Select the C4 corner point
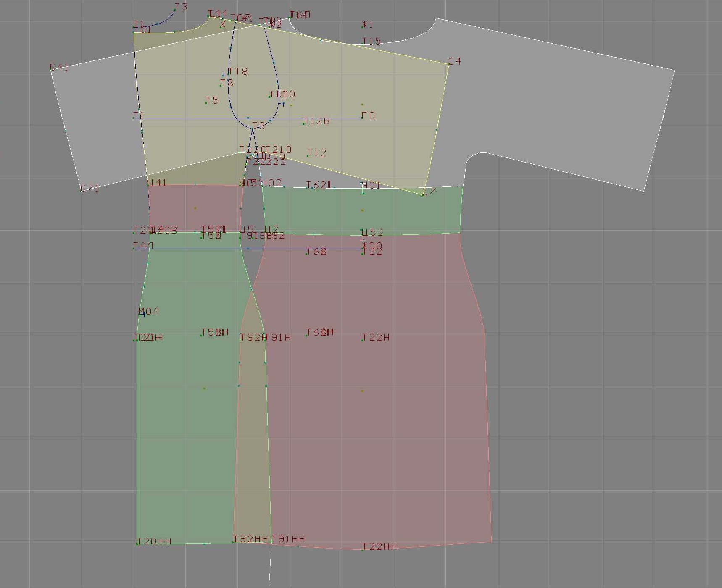The width and height of the screenshot is (722, 588). coord(449,64)
